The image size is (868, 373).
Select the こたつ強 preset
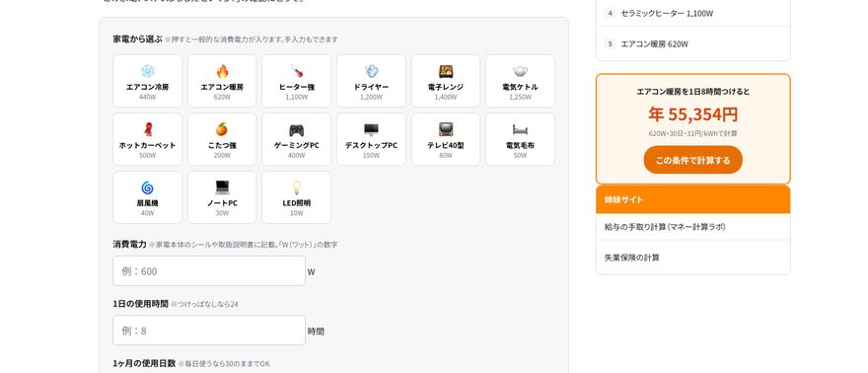click(x=222, y=139)
